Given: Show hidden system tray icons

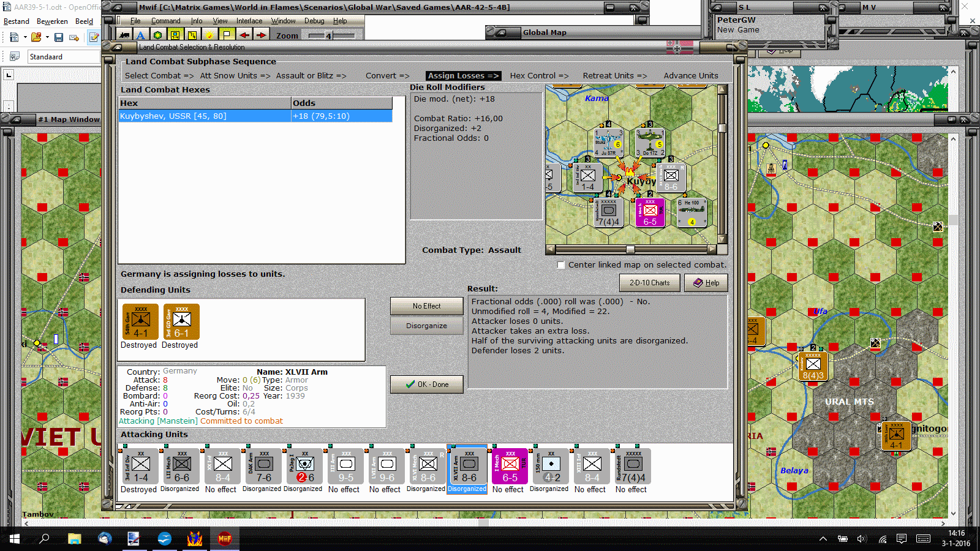Looking at the screenshot, I should 823,539.
